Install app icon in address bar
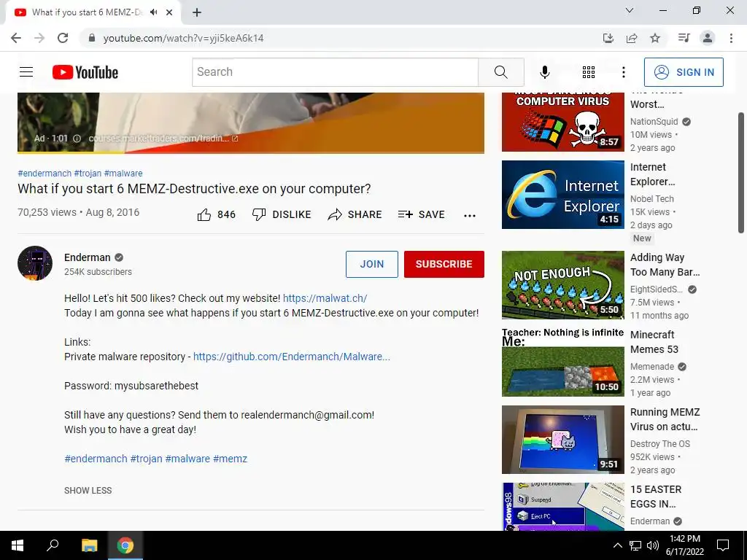The width and height of the screenshot is (747, 560). (x=608, y=38)
